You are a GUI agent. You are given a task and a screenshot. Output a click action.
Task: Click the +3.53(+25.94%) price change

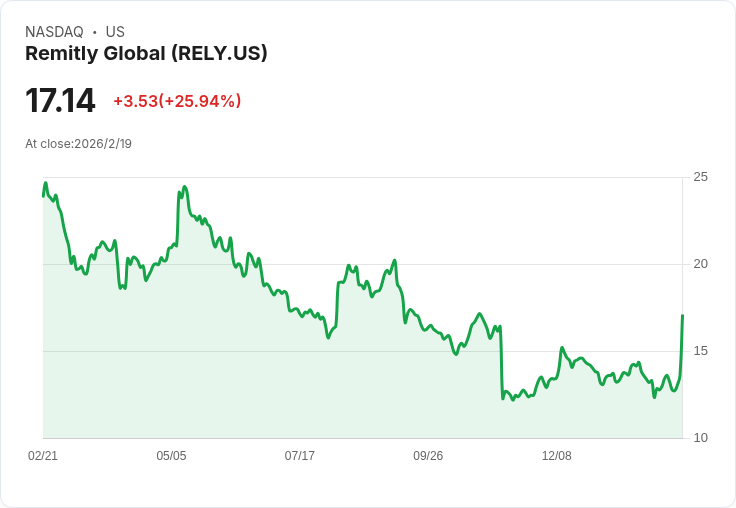177,101
